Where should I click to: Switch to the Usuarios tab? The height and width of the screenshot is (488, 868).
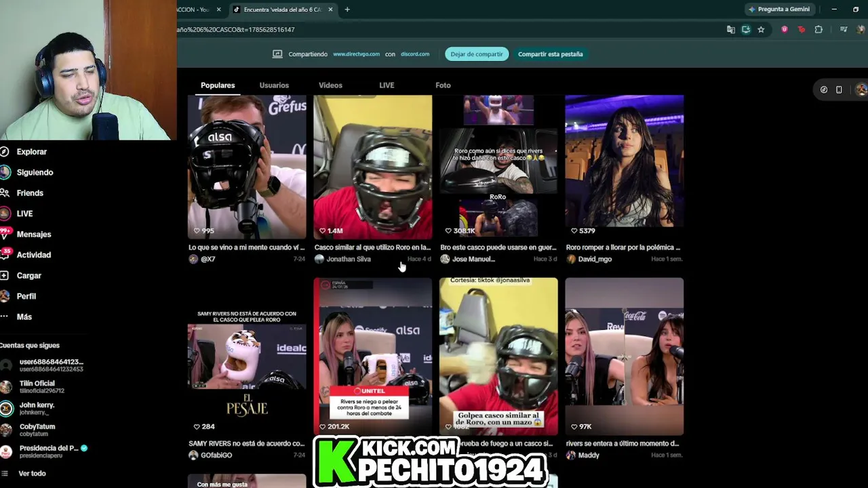[274, 85]
